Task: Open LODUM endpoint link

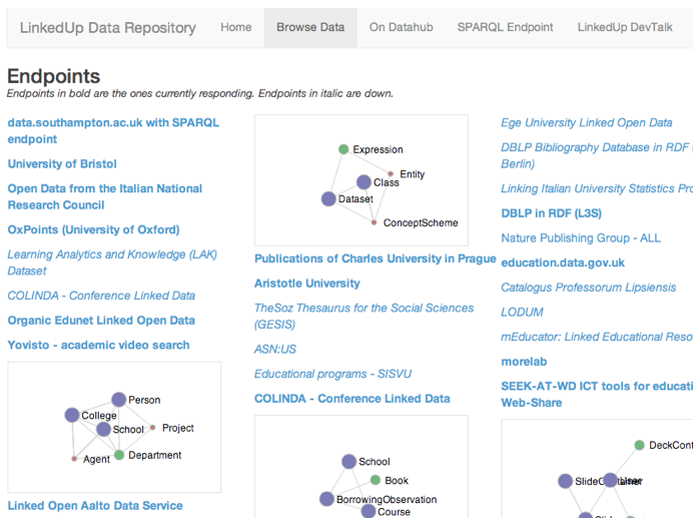Action: (522, 312)
